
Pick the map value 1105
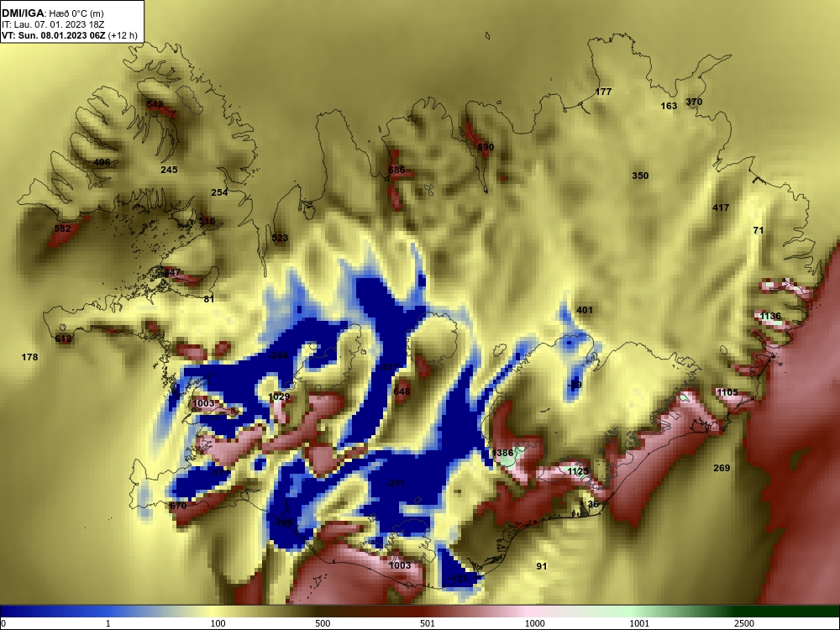(x=727, y=392)
